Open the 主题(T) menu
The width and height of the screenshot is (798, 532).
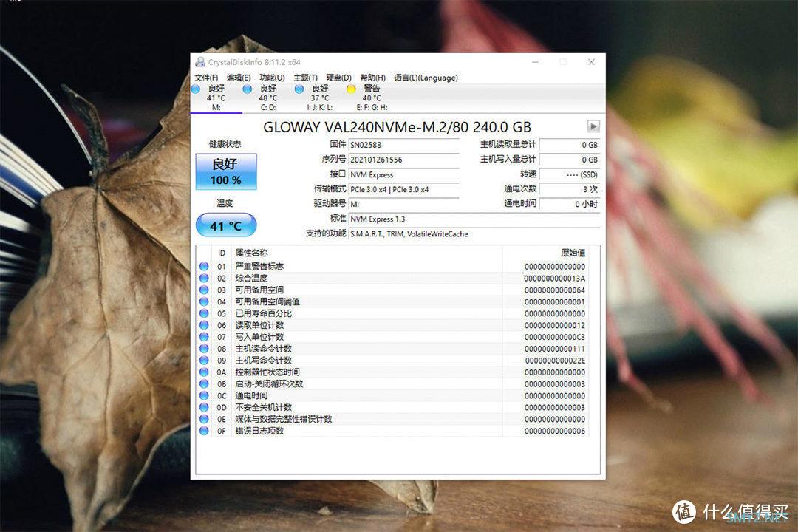[305, 78]
